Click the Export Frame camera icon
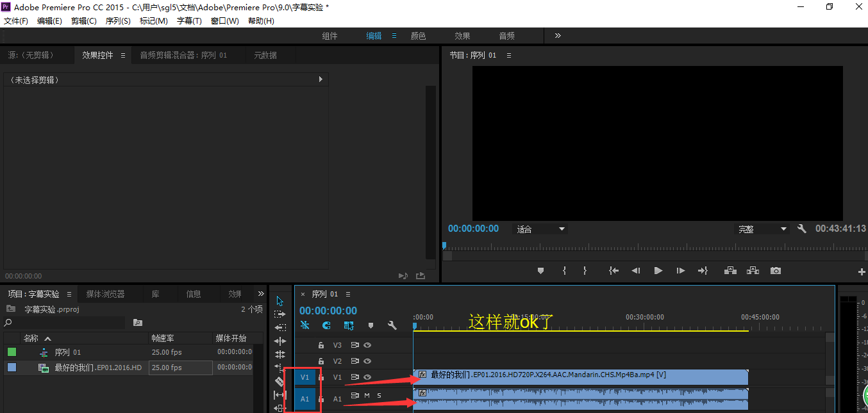The height and width of the screenshot is (413, 868). tap(776, 271)
